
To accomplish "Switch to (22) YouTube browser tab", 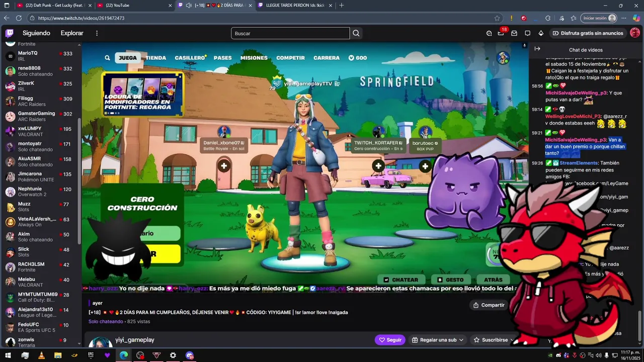I will tap(134, 5).
